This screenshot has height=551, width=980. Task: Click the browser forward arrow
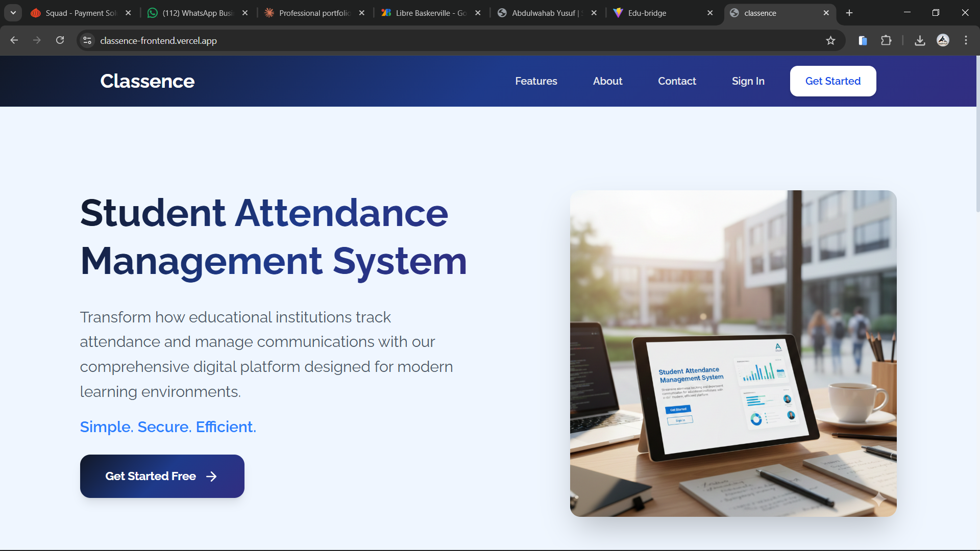point(37,40)
